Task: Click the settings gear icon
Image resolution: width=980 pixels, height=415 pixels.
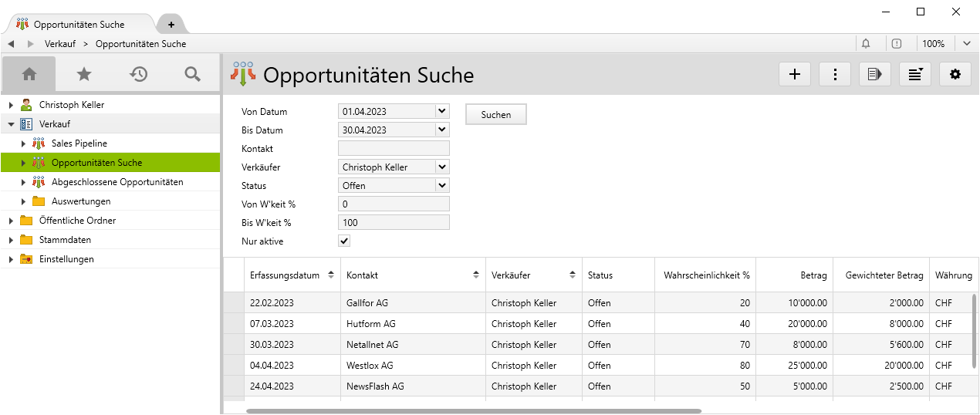Action: [955, 74]
